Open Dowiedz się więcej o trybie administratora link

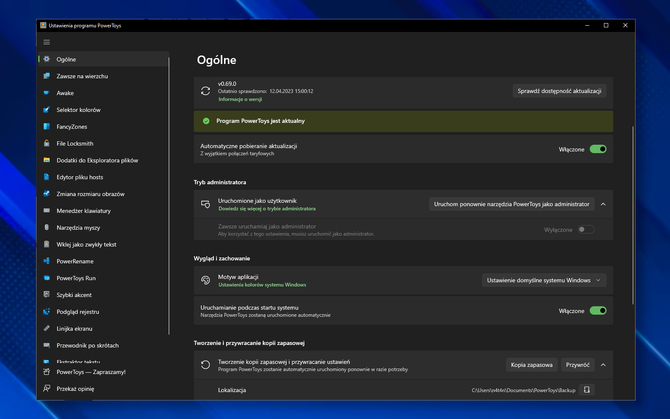tap(267, 209)
